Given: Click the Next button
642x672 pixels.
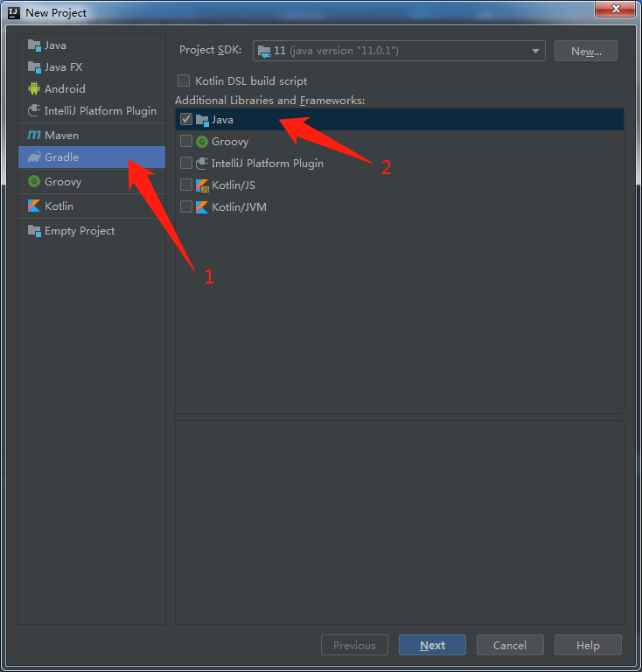Looking at the screenshot, I should click(x=432, y=645).
